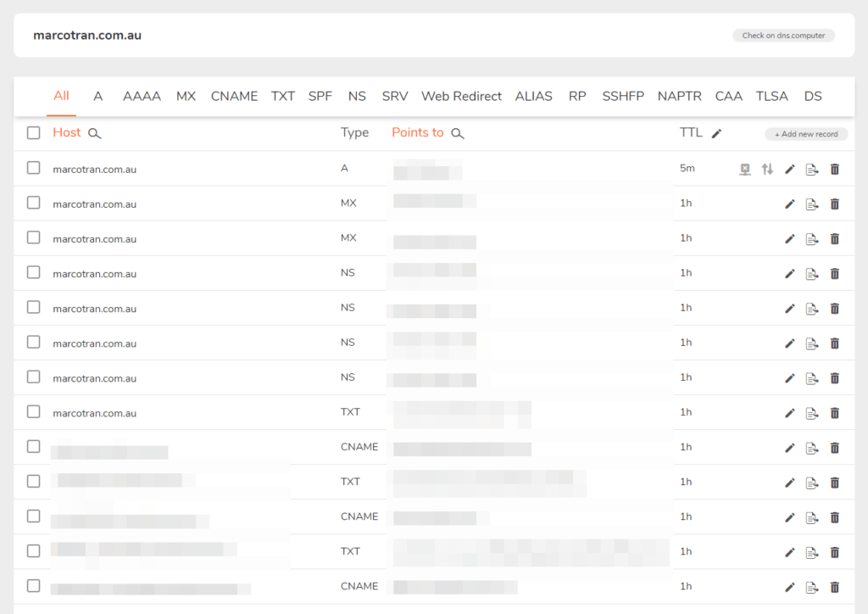
Task: Delete the first MX record with its trash icon
Action: (x=834, y=204)
